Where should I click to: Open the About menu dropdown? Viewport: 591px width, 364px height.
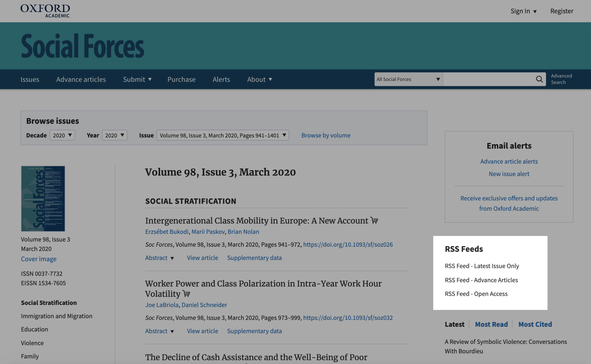click(x=259, y=79)
